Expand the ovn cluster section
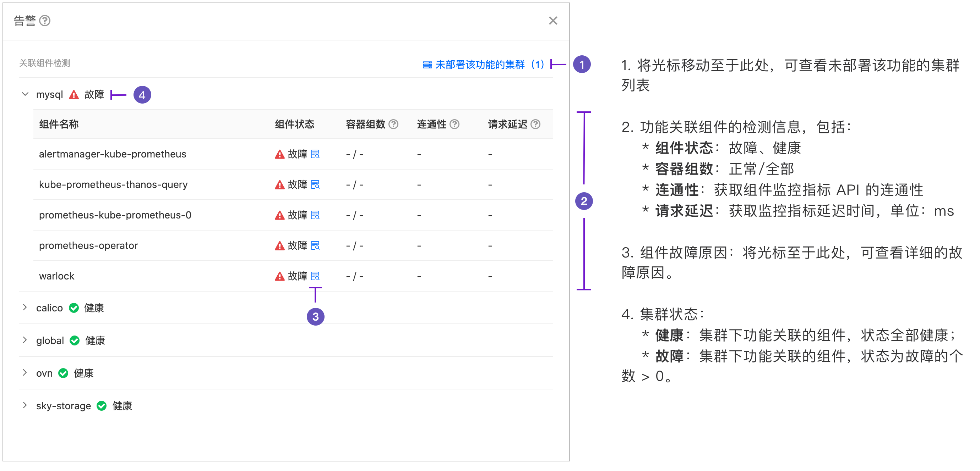The height and width of the screenshot is (471, 980). (x=25, y=372)
